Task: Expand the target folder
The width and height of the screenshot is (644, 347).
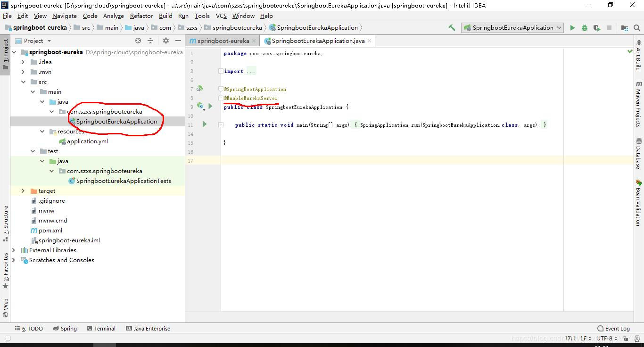Action: tap(23, 191)
